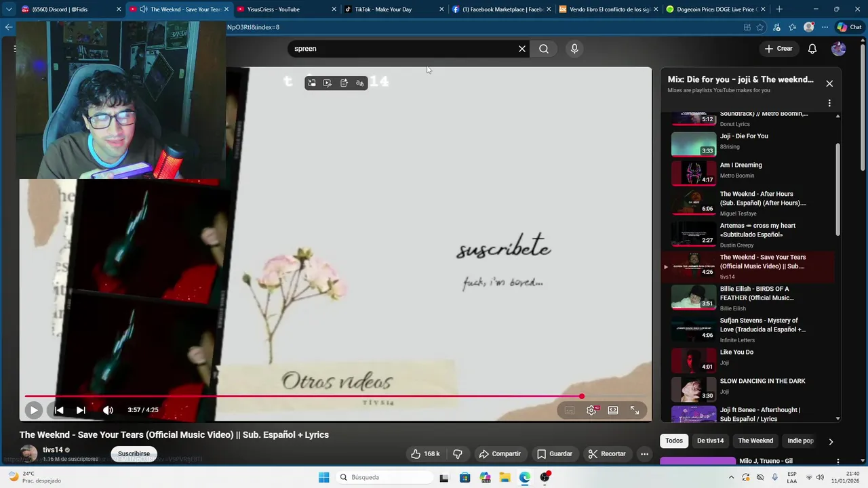Open the video in full screen
The image size is (868, 488).
point(635,410)
